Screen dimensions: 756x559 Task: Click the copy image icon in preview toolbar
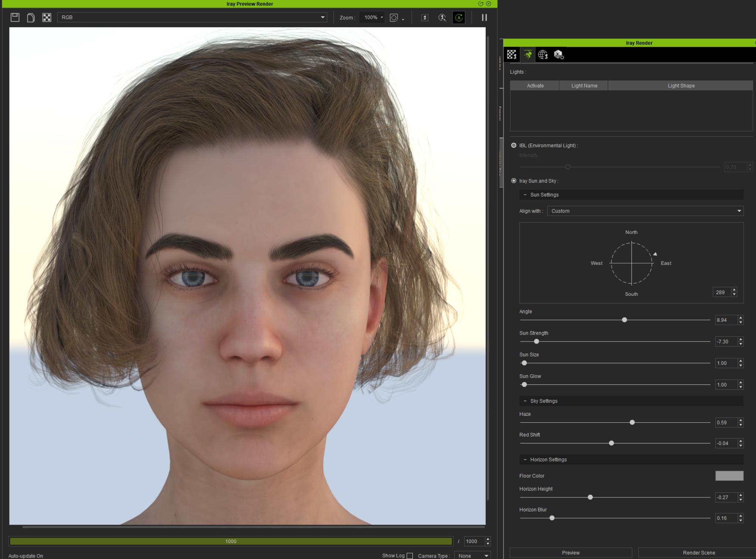click(x=31, y=17)
